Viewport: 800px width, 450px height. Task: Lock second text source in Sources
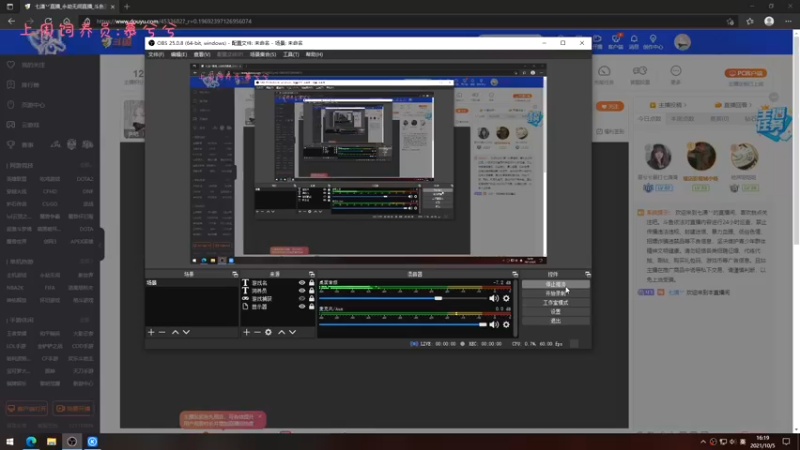[x=312, y=291]
